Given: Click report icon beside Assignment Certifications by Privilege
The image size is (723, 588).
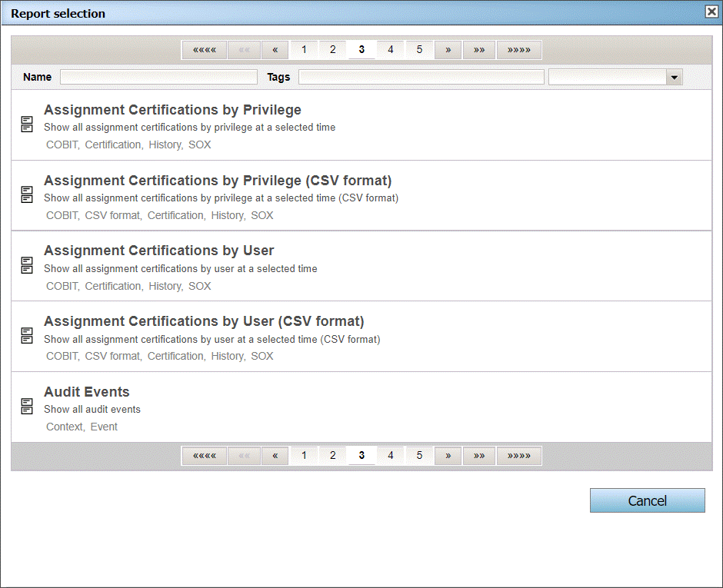Looking at the screenshot, I should [x=27, y=125].
